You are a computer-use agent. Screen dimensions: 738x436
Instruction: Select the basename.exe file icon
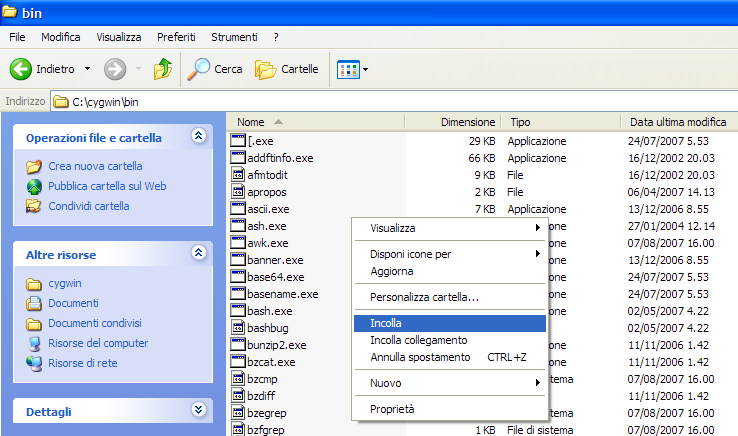[x=238, y=293]
